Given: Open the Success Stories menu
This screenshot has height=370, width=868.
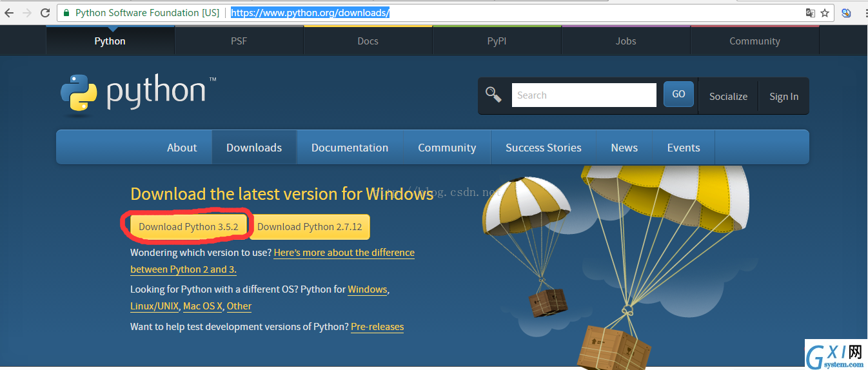Looking at the screenshot, I should [x=543, y=148].
